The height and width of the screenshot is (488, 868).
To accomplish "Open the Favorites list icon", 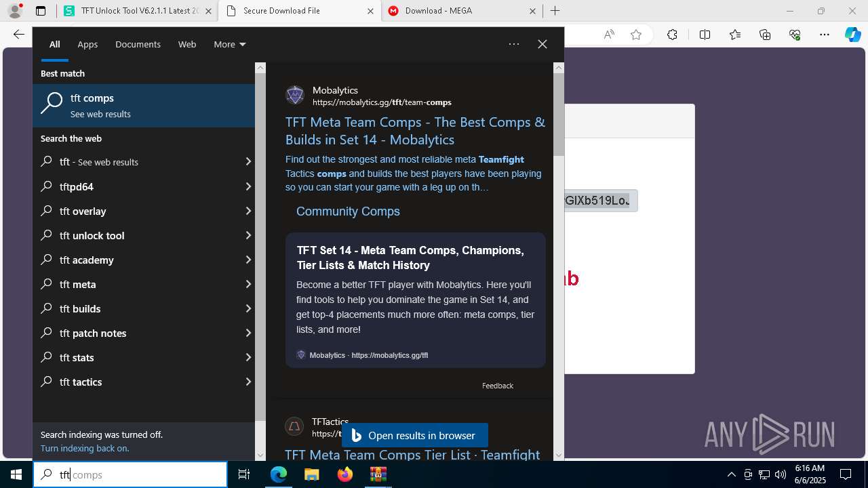I will point(735,35).
